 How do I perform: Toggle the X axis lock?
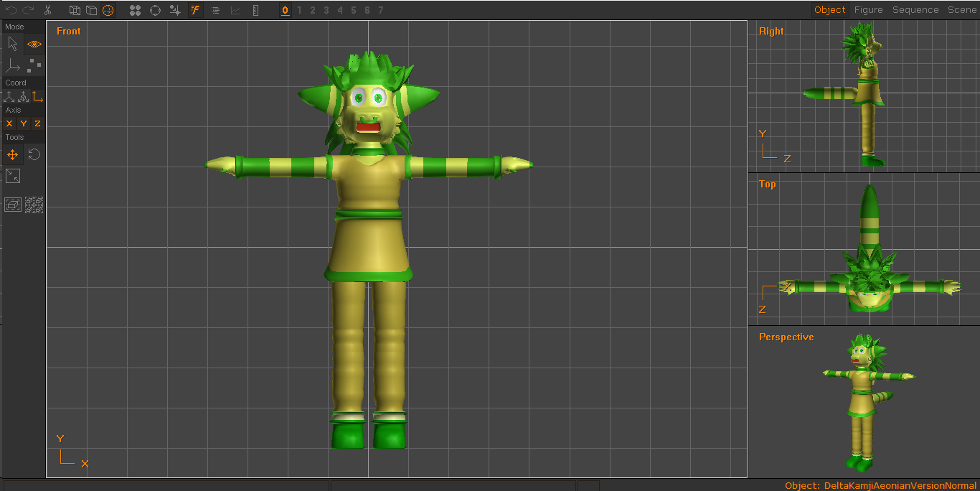tap(9, 123)
